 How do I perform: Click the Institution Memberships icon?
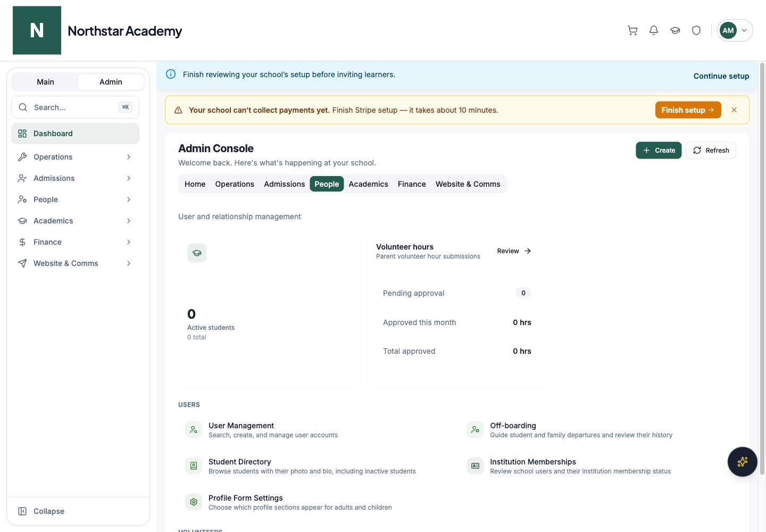(x=475, y=466)
